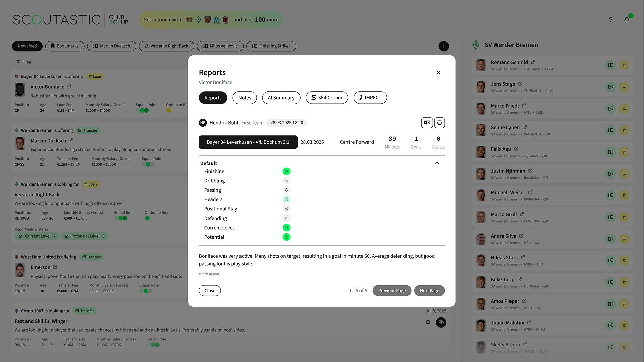Click loan icon for Jens Stage
This screenshot has height=362, width=644.
pyautogui.click(x=624, y=87)
